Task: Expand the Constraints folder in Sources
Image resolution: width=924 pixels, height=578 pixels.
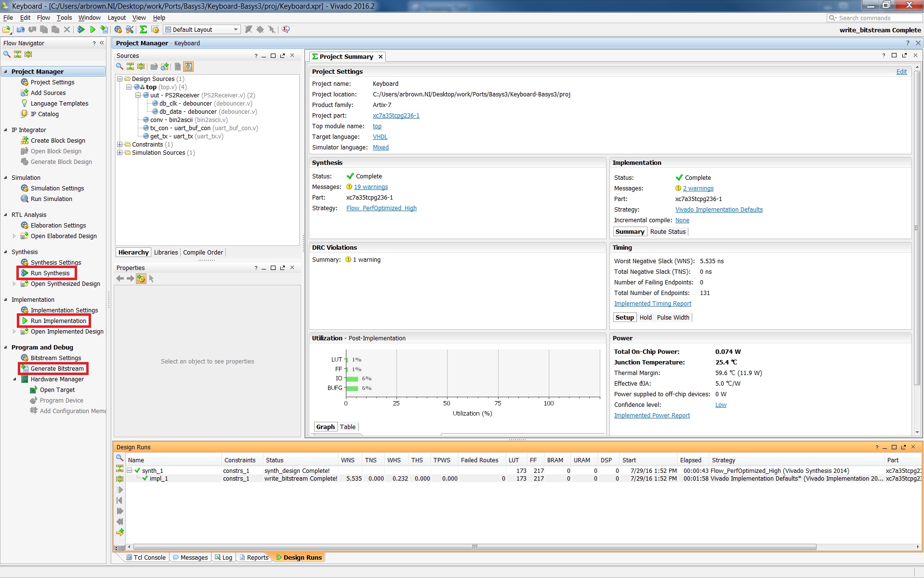Action: [x=119, y=145]
